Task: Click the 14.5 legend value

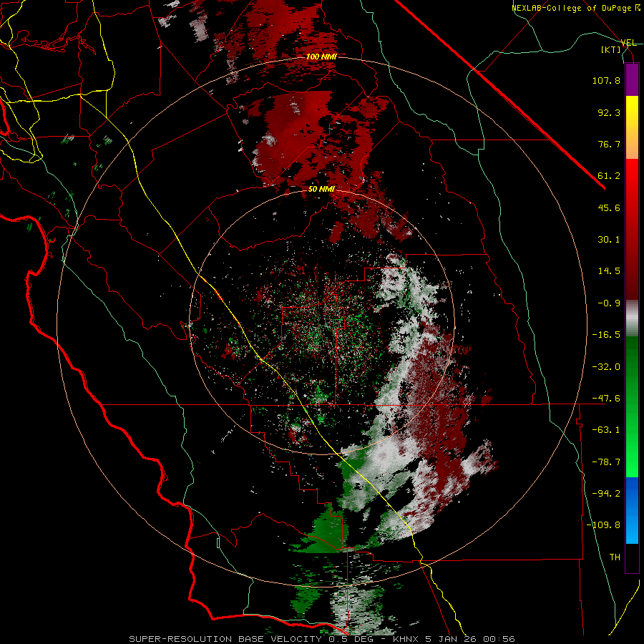Action: tap(609, 271)
